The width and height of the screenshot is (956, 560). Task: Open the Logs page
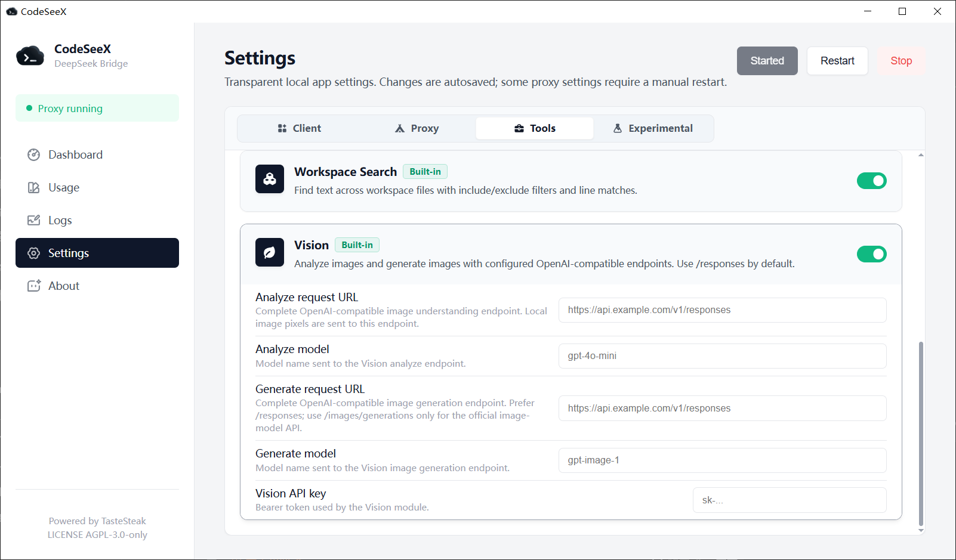(97, 220)
